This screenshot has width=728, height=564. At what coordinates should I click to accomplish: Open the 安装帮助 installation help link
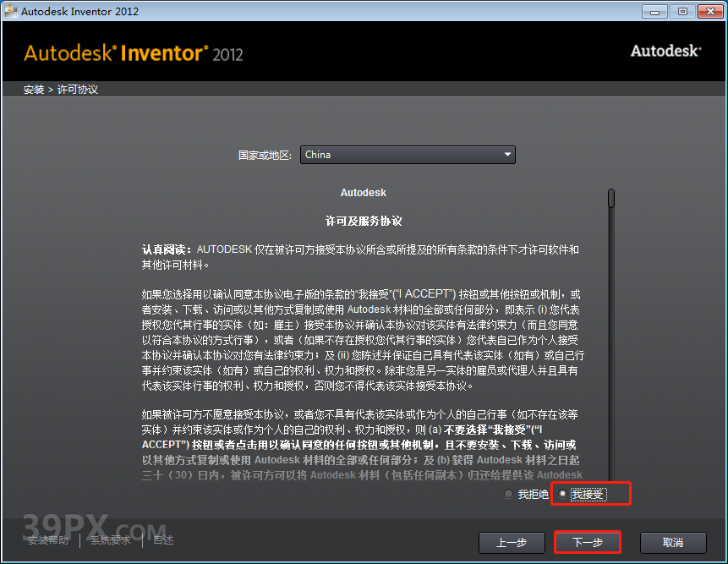(48, 539)
